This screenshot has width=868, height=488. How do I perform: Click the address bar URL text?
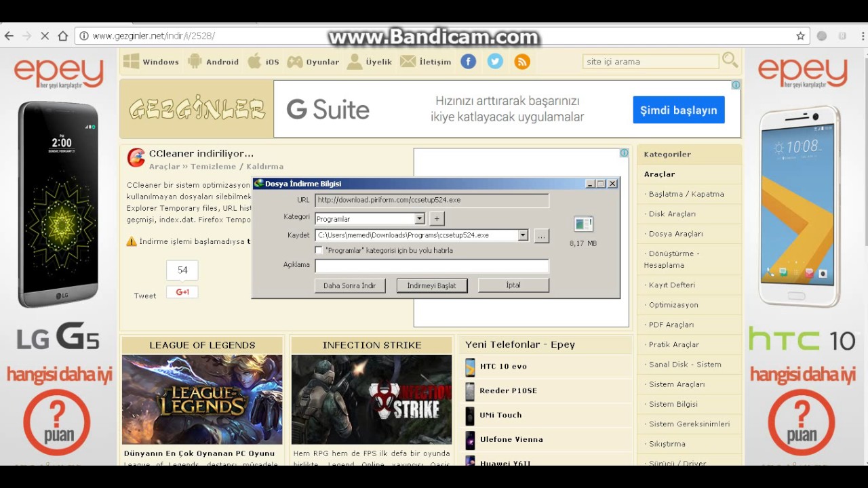pos(154,36)
